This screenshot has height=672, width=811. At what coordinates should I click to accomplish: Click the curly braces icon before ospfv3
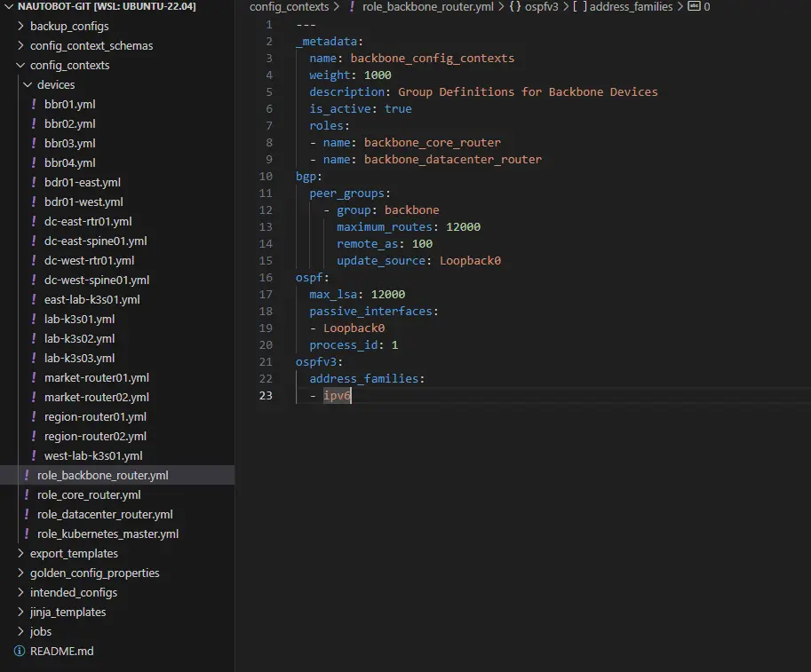pos(514,7)
